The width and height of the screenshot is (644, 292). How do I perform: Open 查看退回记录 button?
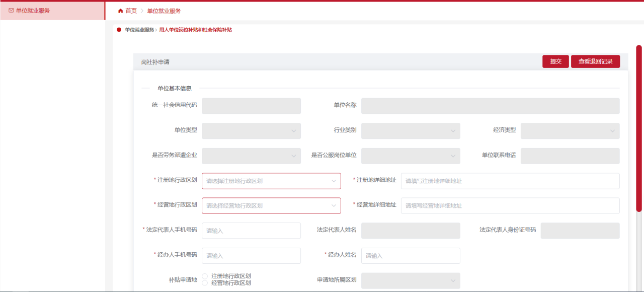click(595, 61)
